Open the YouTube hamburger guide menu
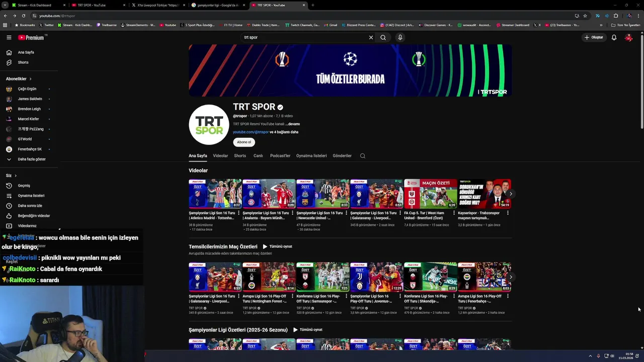 [x=9, y=37]
